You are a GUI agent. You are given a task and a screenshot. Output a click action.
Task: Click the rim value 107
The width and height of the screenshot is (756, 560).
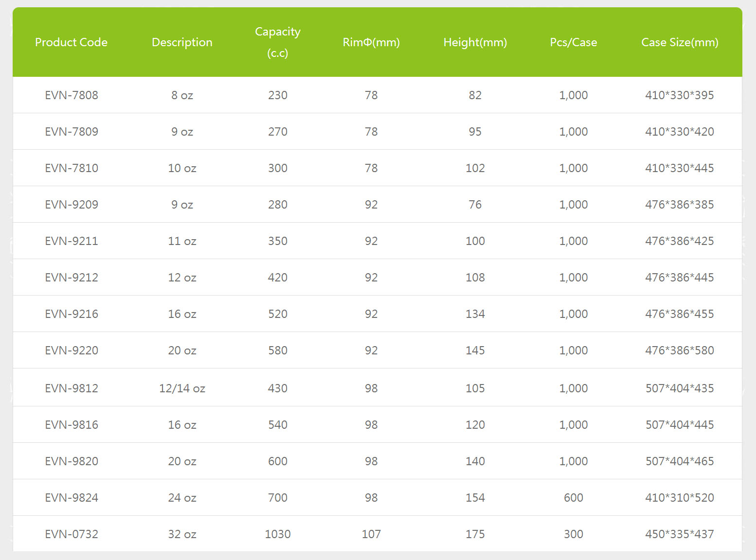point(371,534)
